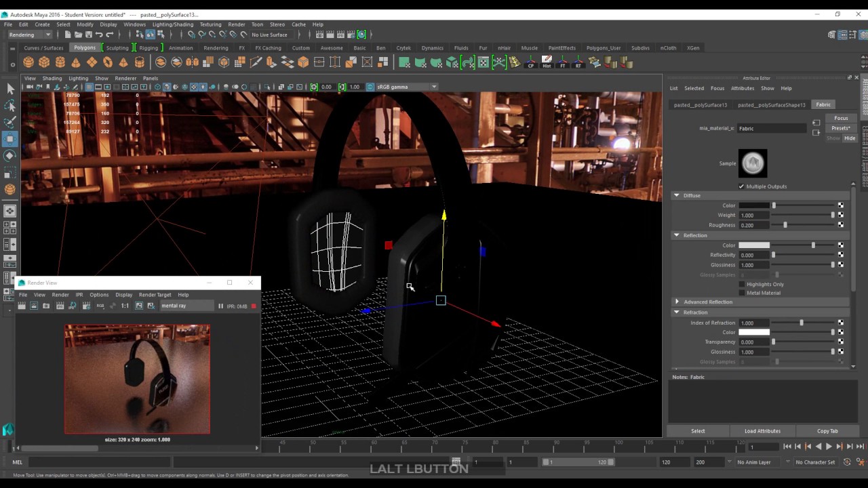Open the Lighting/Shading menu

tap(172, 24)
